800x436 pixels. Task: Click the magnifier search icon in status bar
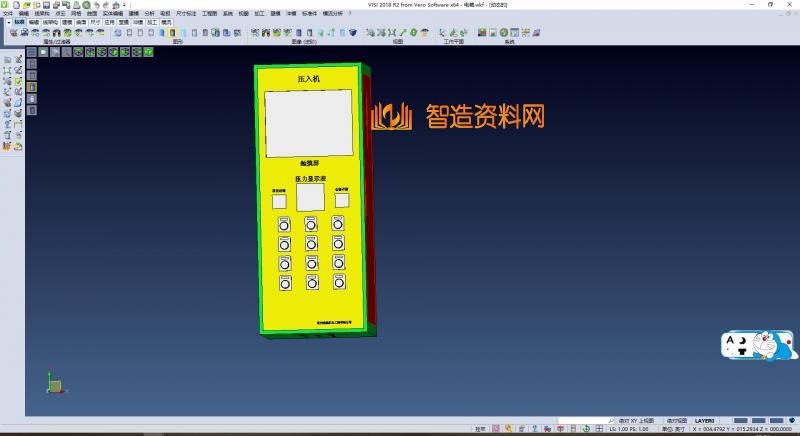click(611, 421)
